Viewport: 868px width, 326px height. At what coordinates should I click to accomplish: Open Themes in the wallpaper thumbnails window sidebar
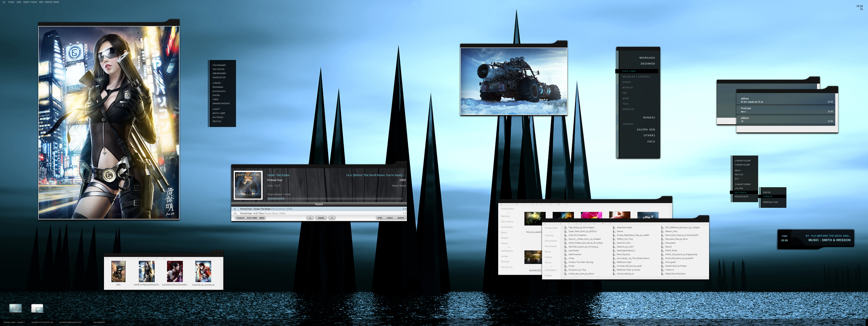point(505,262)
